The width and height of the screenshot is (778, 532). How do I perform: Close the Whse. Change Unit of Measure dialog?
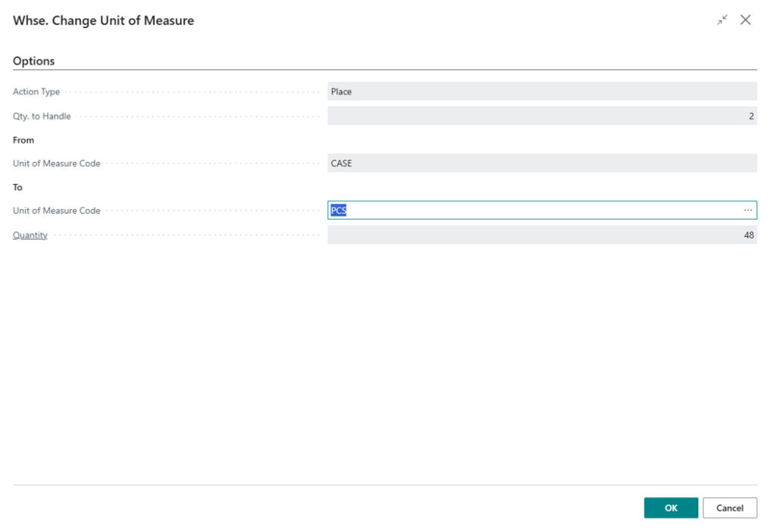point(745,20)
